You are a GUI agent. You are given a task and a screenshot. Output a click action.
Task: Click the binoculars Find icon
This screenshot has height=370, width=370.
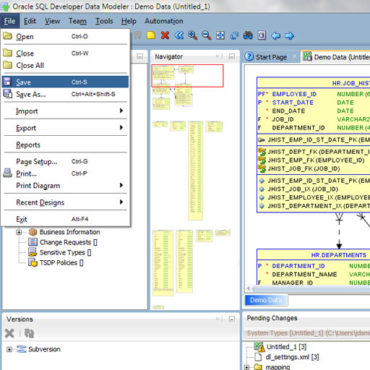click(248, 35)
